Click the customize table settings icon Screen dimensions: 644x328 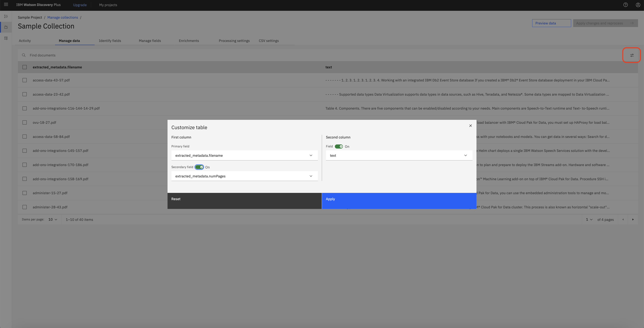[x=632, y=55]
